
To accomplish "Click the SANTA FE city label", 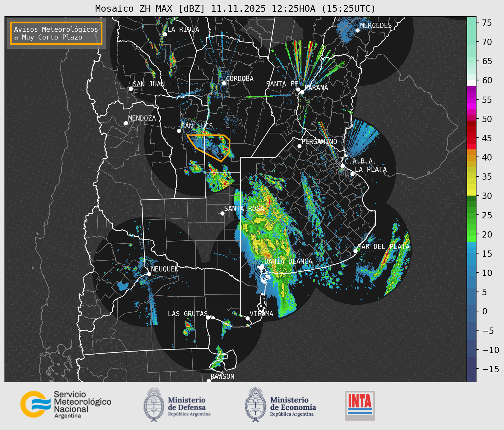I will [282, 84].
